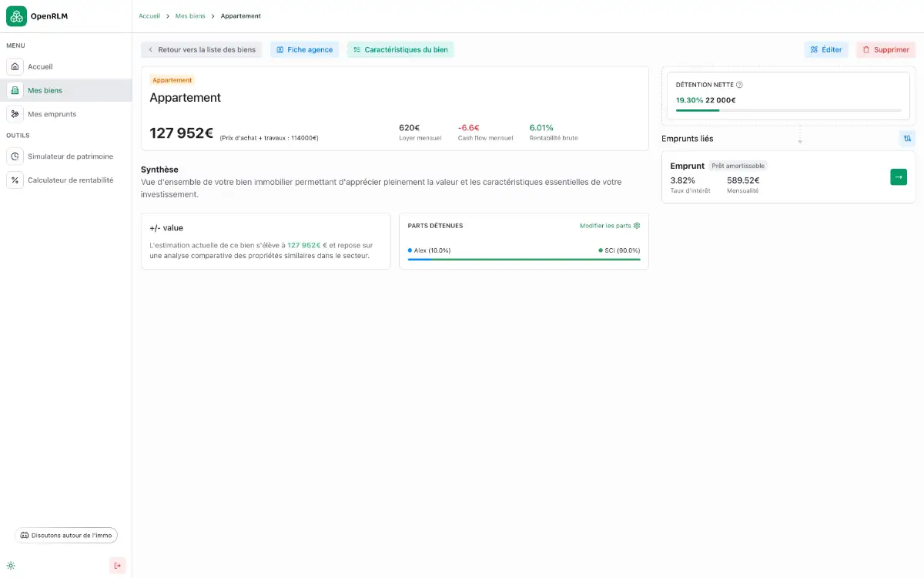The height and width of the screenshot is (578, 924).
Task: Click the OpenRLM logo icon
Action: [16, 16]
